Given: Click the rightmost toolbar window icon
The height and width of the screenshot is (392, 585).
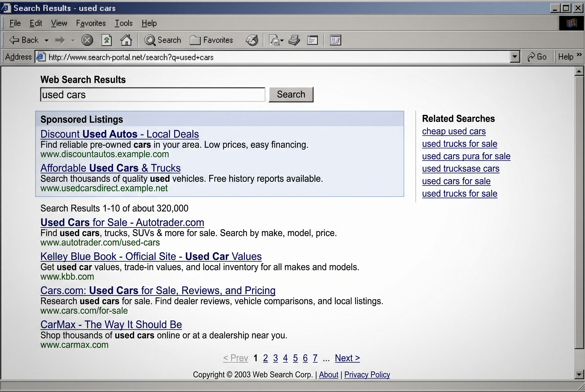Looking at the screenshot, I should 336,40.
